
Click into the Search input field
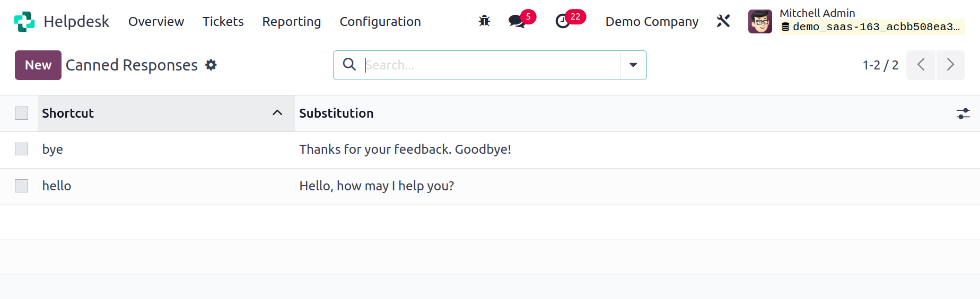tap(491, 65)
